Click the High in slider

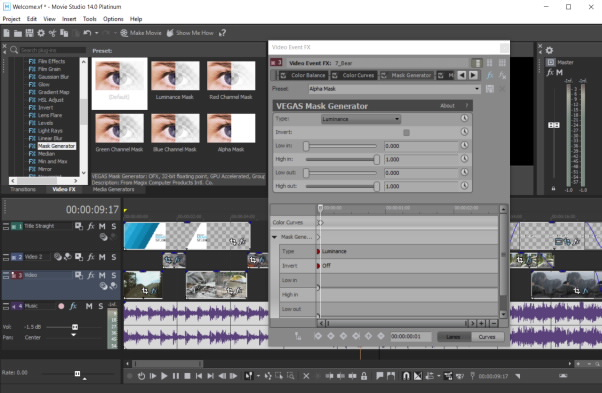pos(342,159)
